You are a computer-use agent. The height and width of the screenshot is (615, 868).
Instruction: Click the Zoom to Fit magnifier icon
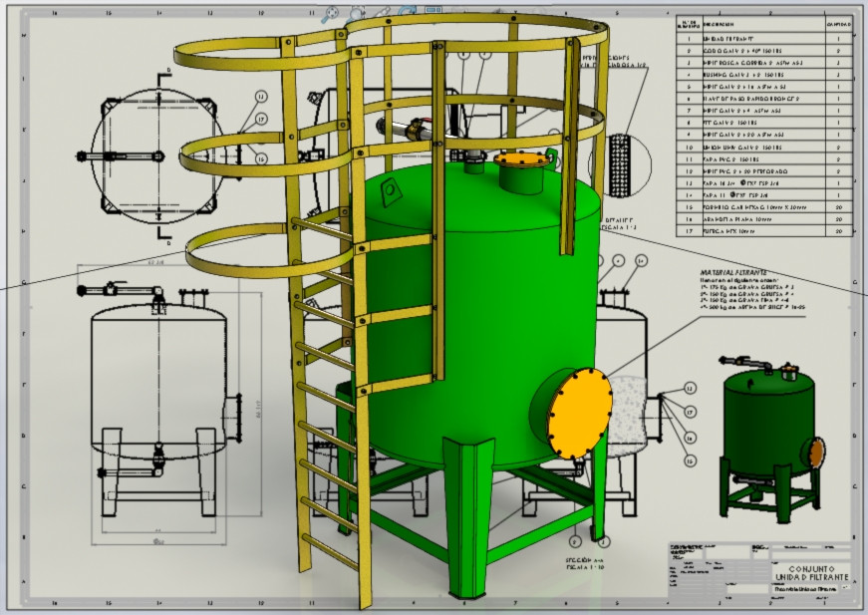pyautogui.click(x=332, y=14)
